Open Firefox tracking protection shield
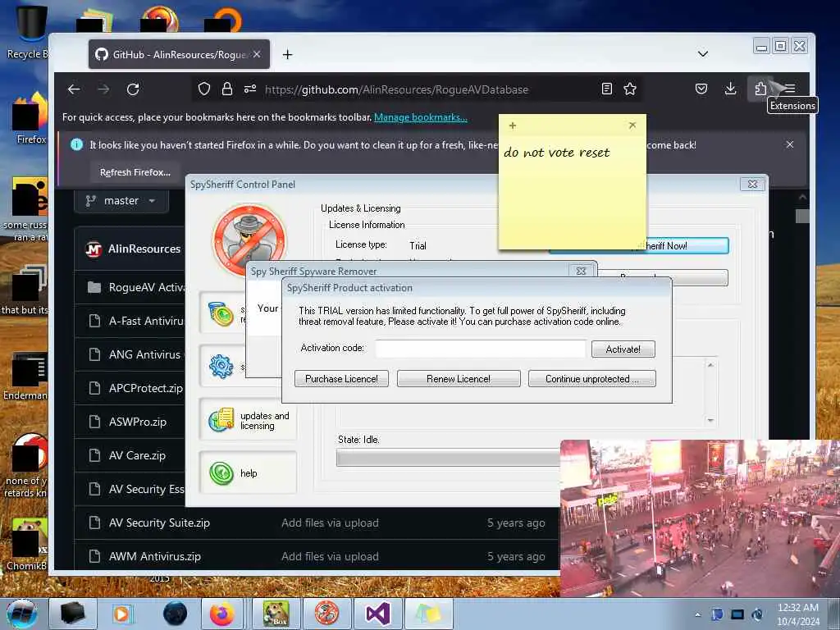This screenshot has width=840, height=630. (x=204, y=89)
